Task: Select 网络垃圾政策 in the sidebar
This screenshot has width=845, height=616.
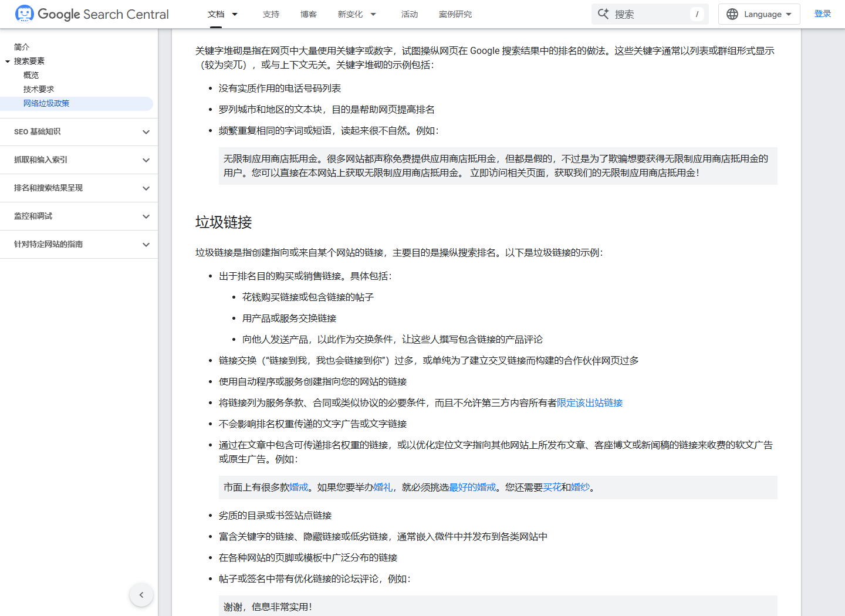Action: tap(46, 103)
